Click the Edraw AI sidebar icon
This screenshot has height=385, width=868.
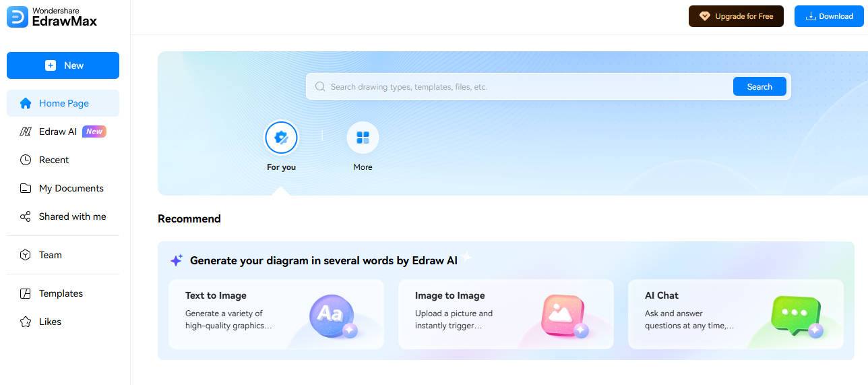(x=26, y=131)
